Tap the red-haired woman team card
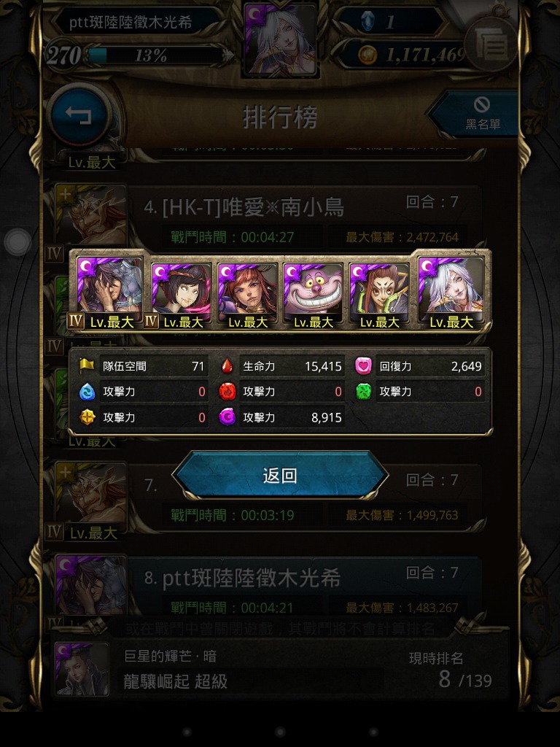The height and width of the screenshot is (747, 560). click(x=247, y=295)
